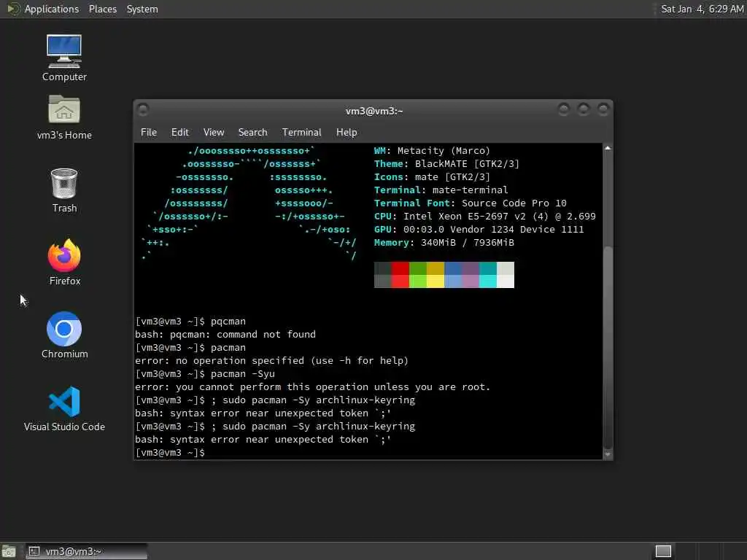Open the Places menu

click(102, 9)
